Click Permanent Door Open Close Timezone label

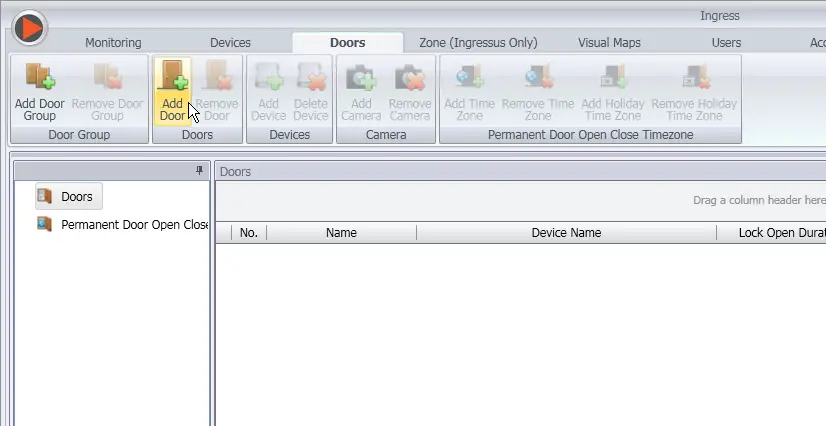[x=591, y=135]
